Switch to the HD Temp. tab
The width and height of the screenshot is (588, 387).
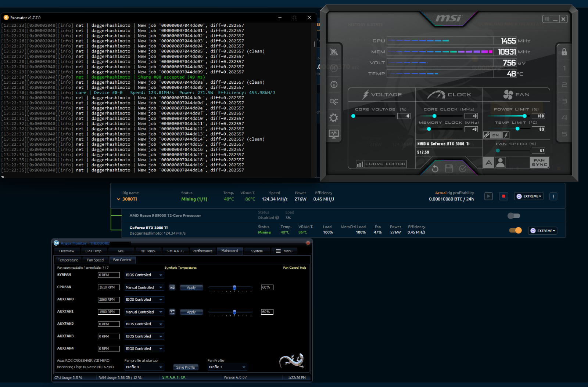(x=148, y=251)
